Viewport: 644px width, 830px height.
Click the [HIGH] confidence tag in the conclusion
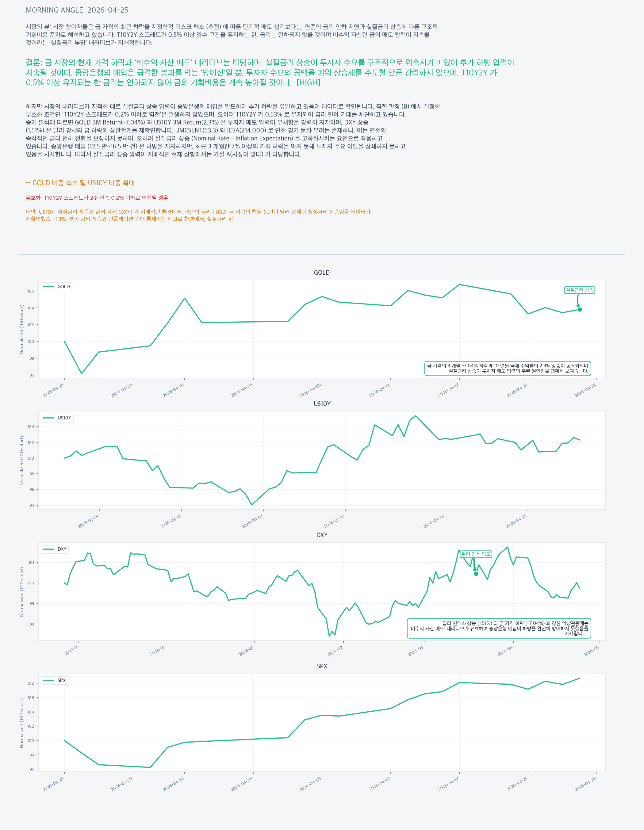tap(308, 82)
